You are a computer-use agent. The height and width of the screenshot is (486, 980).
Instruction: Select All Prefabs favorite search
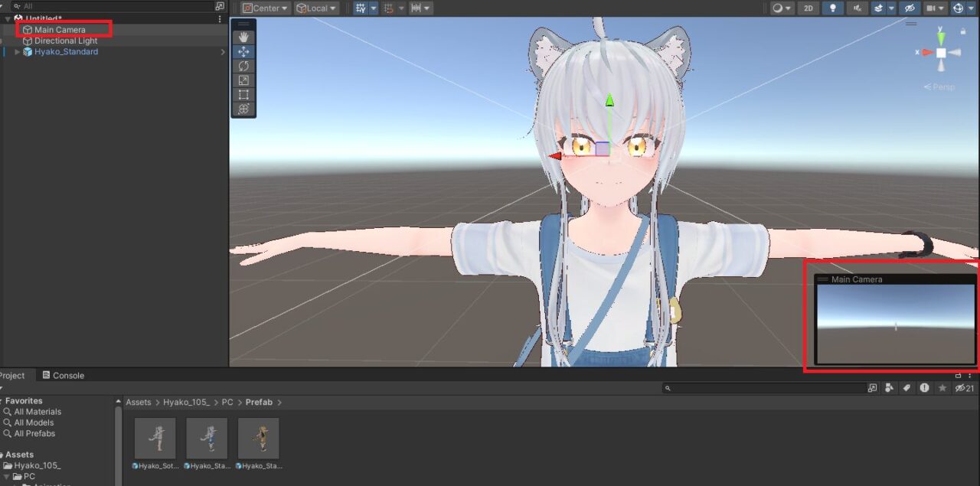coord(34,433)
